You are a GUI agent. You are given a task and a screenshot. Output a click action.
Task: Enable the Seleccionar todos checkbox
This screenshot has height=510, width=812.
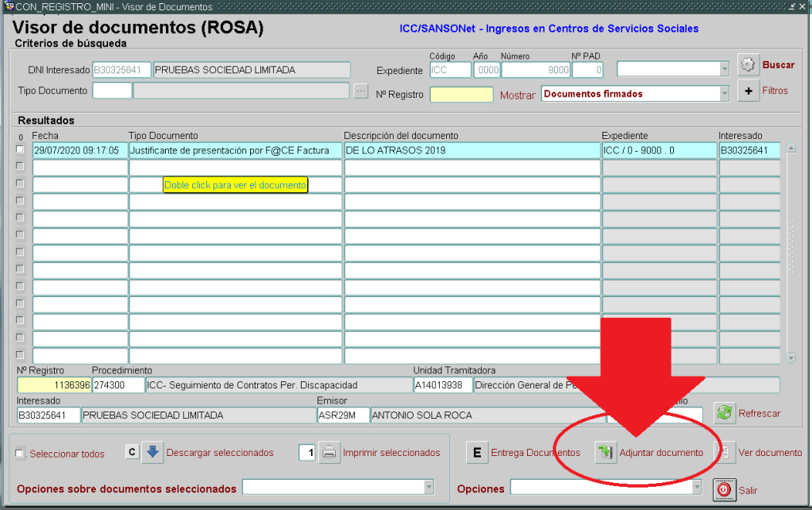tap(21, 454)
